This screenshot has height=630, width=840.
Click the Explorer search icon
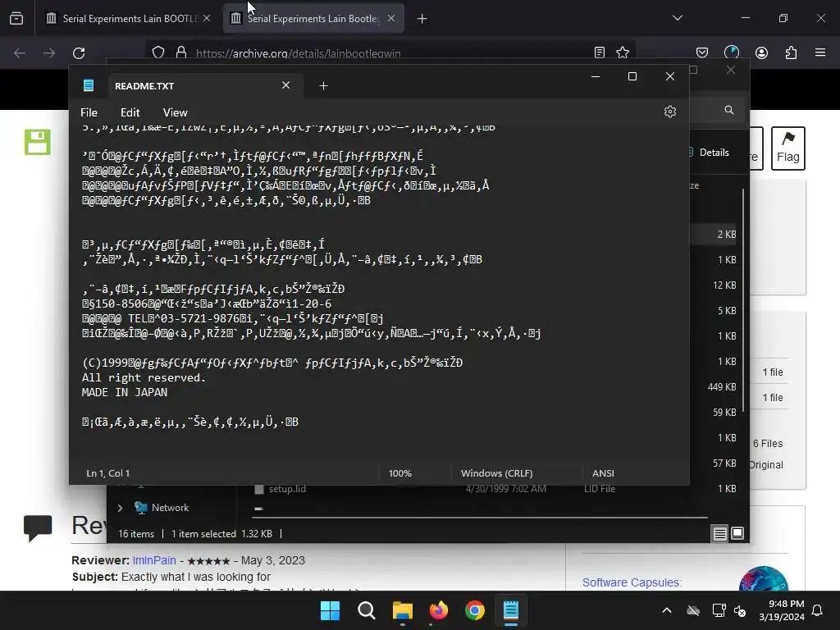point(729,110)
